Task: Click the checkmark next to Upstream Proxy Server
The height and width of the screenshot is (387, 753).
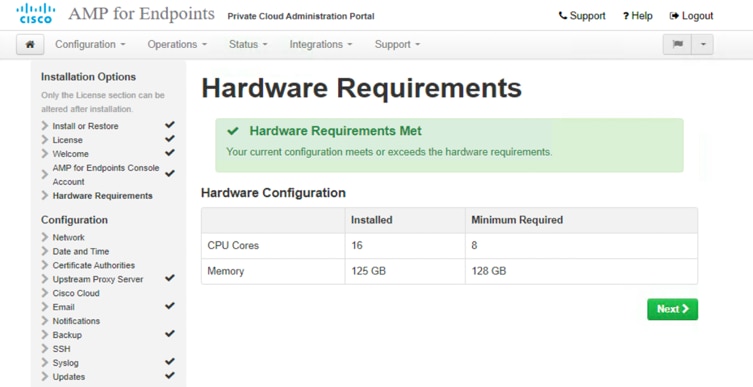Action: click(170, 278)
